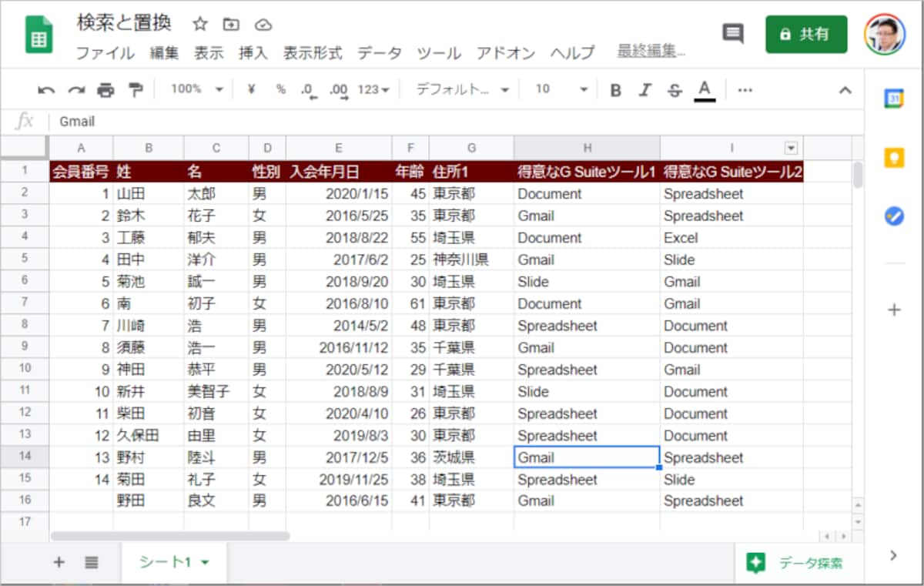The image size is (924, 586).
Task: Select the paint format tool
Action: [x=136, y=90]
